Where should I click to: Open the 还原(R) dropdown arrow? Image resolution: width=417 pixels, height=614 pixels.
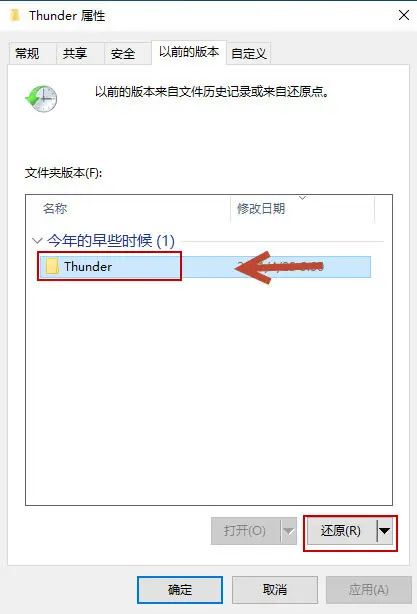pos(385,531)
